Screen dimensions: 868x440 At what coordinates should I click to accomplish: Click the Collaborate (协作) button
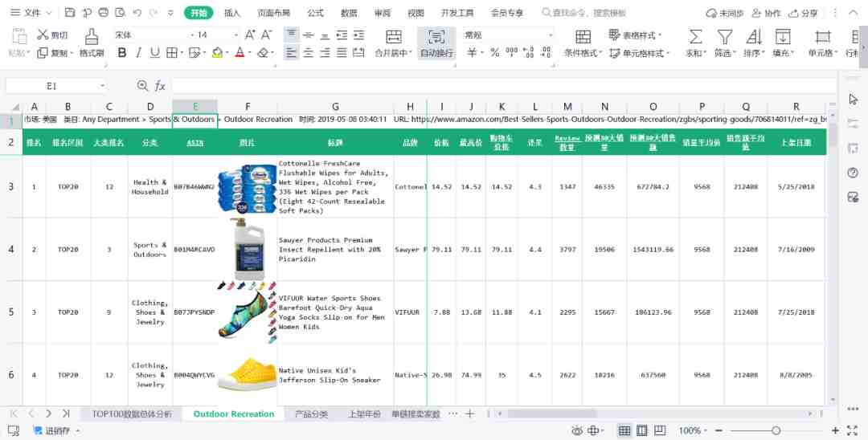766,13
